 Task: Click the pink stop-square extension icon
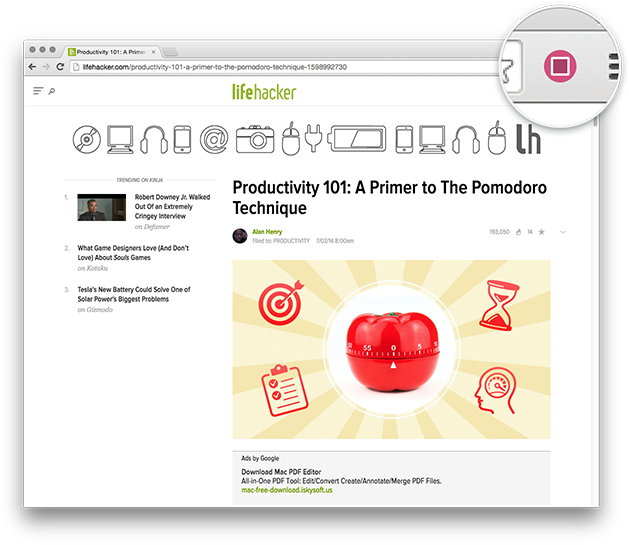pos(560,66)
